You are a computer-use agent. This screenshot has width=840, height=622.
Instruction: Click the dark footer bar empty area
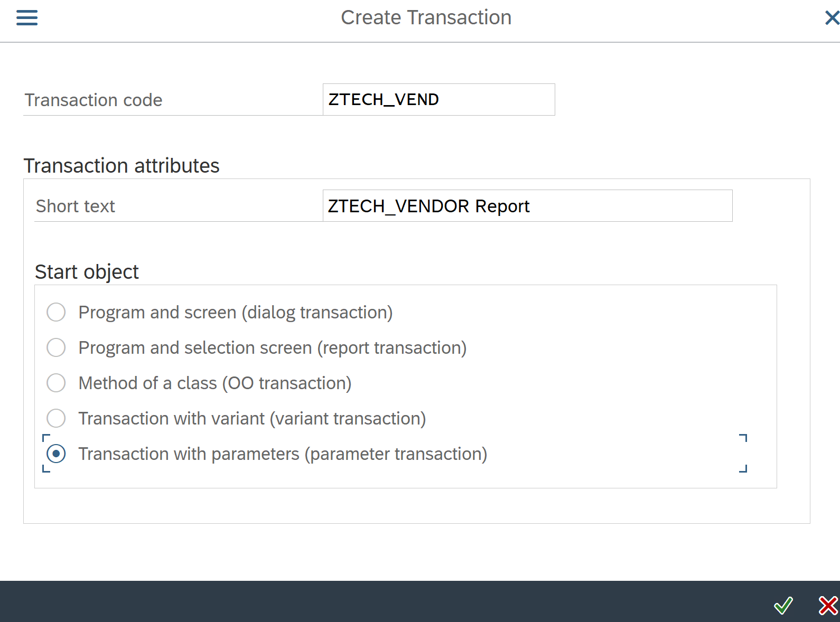tap(370, 602)
